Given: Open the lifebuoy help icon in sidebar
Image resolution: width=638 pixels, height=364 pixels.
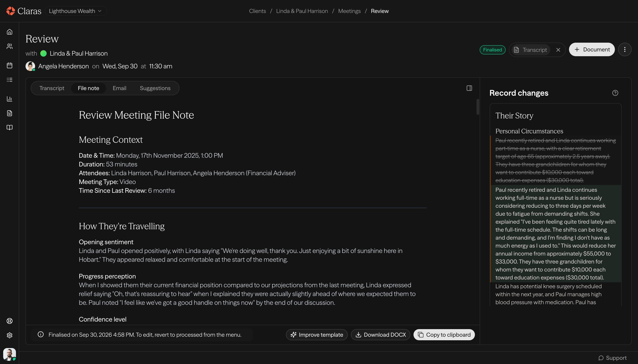Looking at the screenshot, I should click(10, 321).
